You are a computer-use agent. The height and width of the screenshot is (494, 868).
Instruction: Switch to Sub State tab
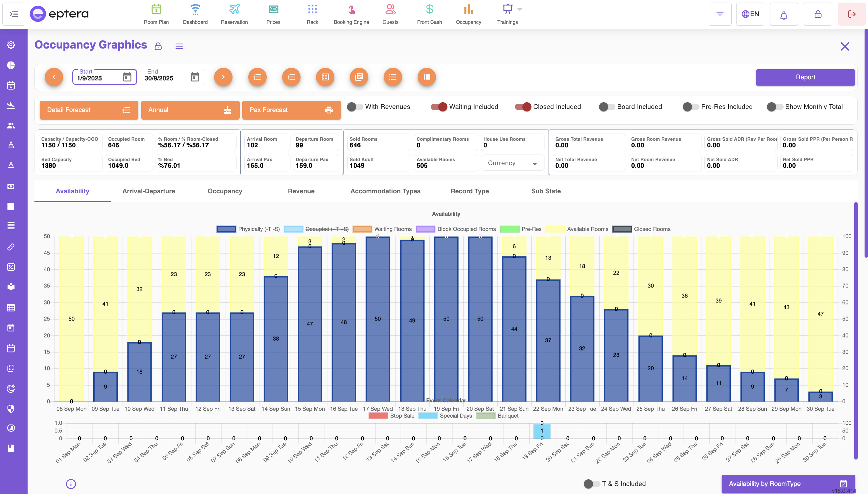[546, 191]
